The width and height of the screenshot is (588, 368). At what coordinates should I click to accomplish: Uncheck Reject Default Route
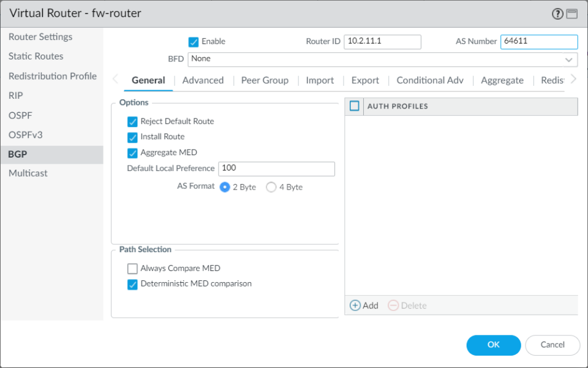[132, 121]
